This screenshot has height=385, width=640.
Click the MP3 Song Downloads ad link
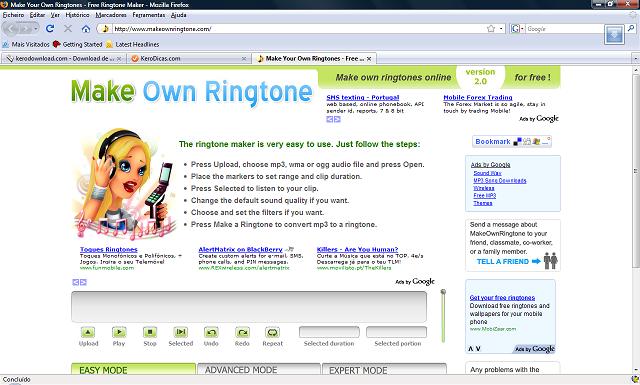coord(500,180)
